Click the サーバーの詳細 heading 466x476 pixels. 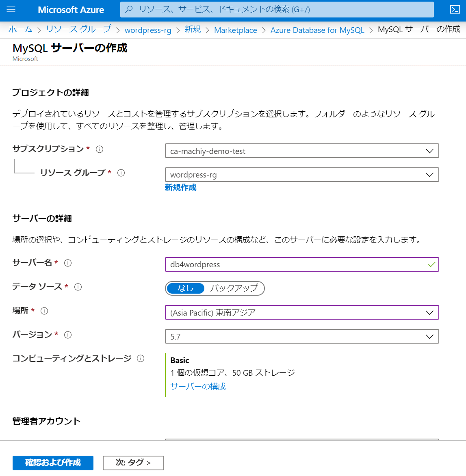(x=42, y=219)
